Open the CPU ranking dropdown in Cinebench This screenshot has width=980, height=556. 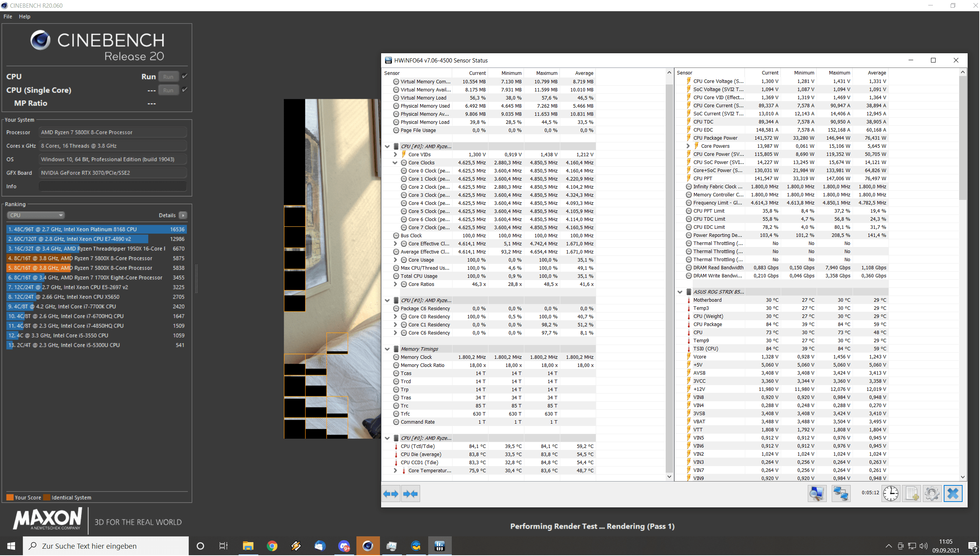(36, 215)
